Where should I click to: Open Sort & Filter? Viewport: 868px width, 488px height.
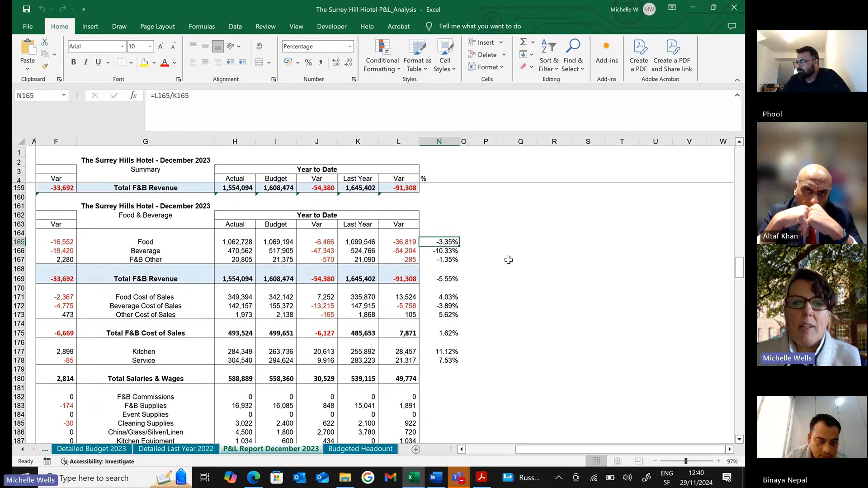[x=548, y=56]
